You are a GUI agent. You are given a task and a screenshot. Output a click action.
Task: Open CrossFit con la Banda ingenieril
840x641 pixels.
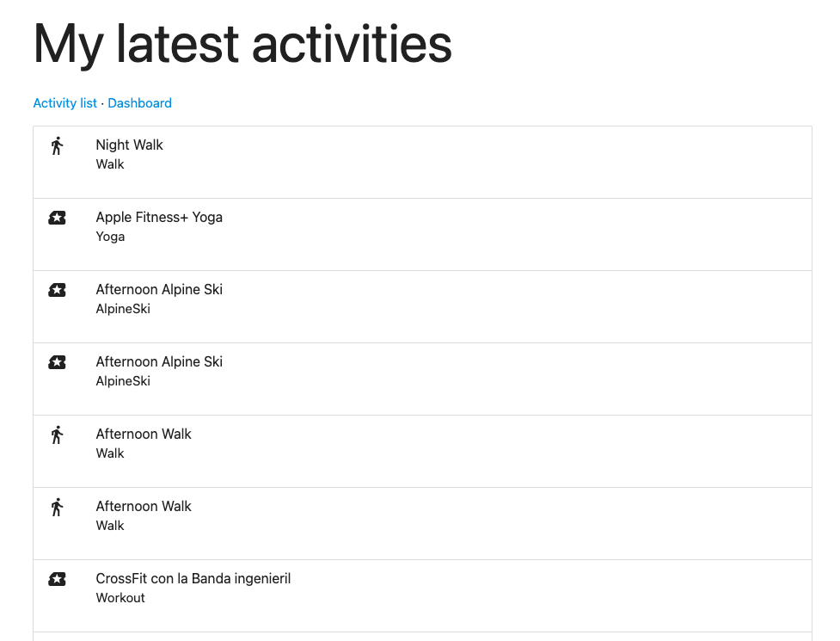click(193, 579)
